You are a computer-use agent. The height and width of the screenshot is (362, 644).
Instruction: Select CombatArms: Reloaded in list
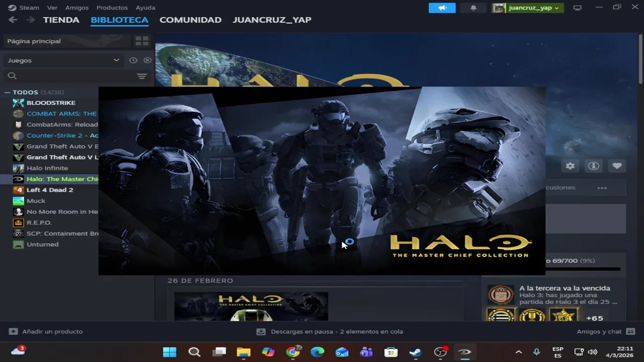(62, 125)
